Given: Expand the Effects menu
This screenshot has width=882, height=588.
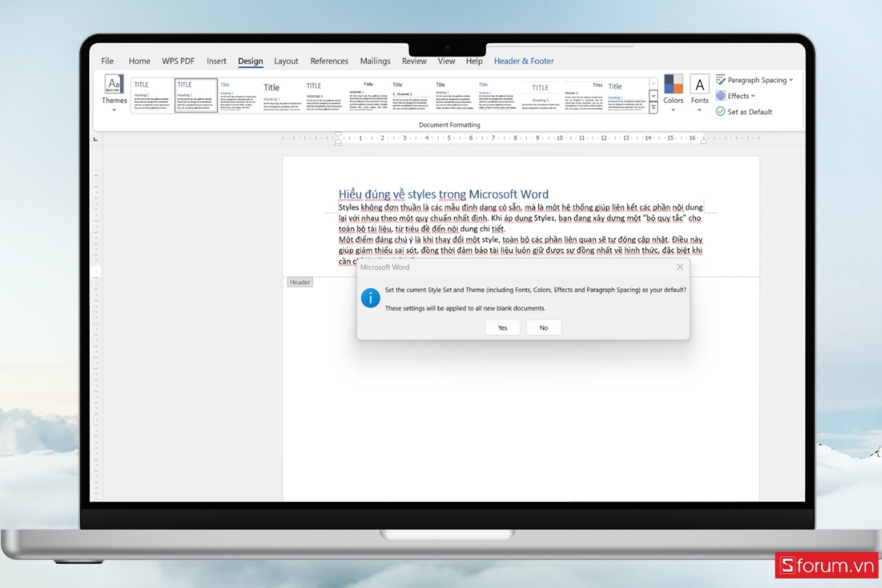Looking at the screenshot, I should point(736,96).
